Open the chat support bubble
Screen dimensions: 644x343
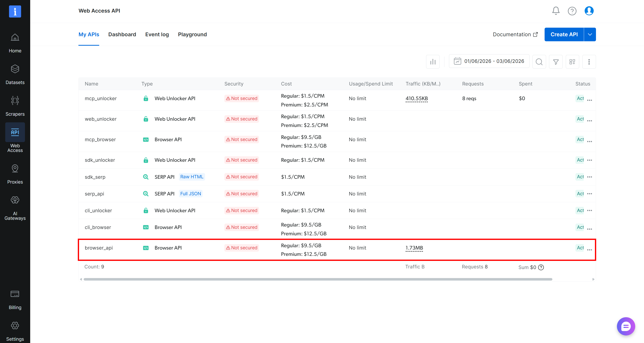point(626,326)
